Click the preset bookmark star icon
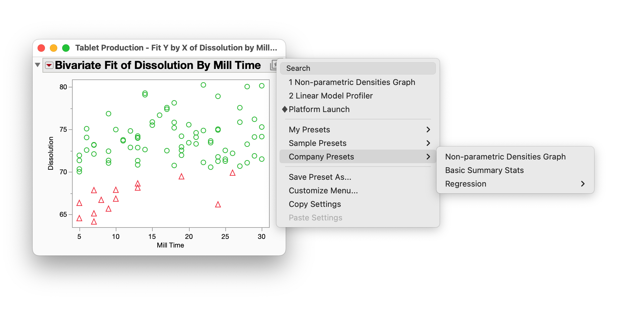The image size is (644, 314). point(273,65)
